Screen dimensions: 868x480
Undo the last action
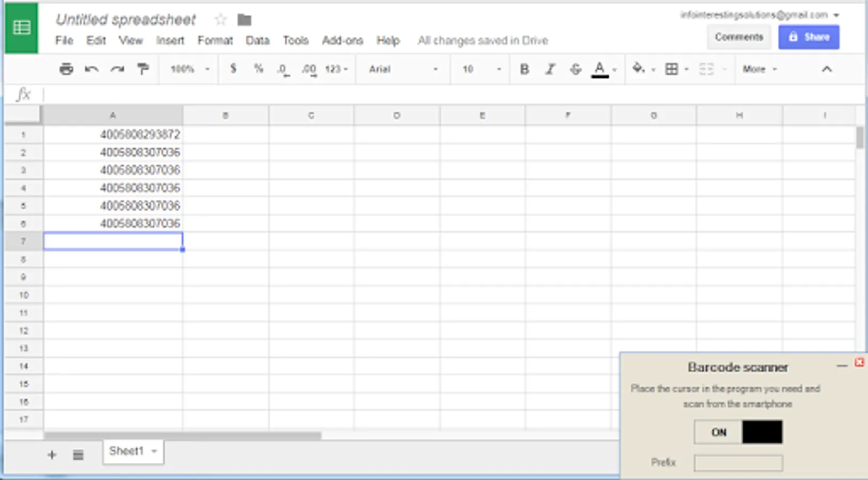pos(91,69)
